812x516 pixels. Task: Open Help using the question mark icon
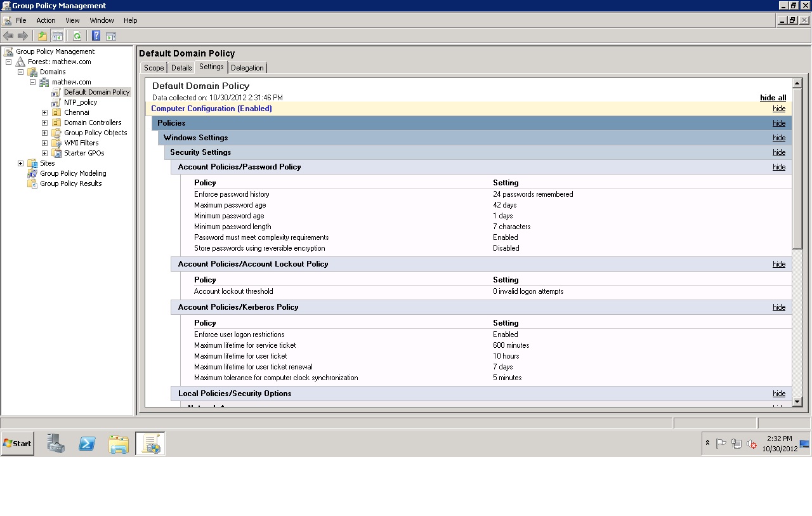click(96, 36)
